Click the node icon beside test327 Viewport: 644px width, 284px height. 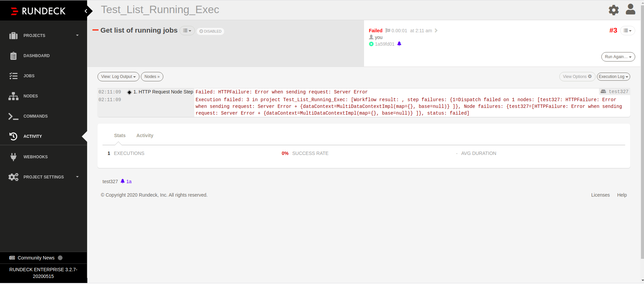(x=603, y=91)
